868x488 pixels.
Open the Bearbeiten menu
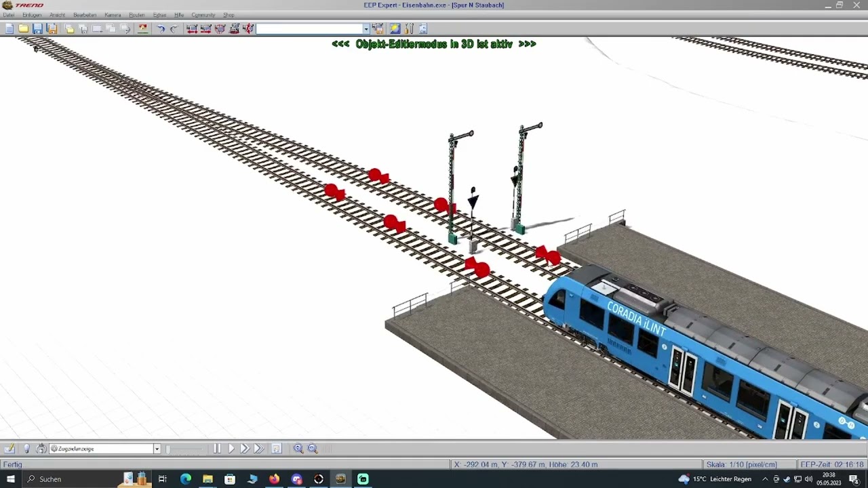click(x=85, y=15)
